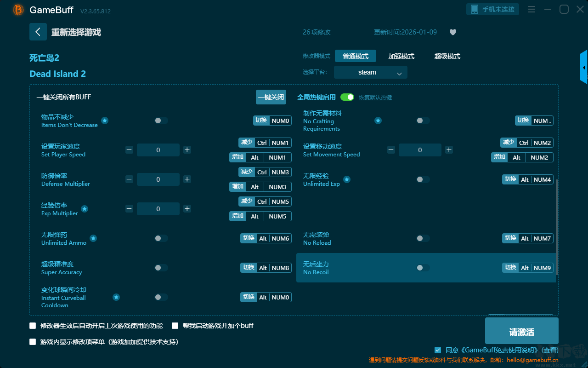This screenshot has width=588, height=368.
Task: Uncheck the GameBuff disclaimer agreement box
Action: click(x=438, y=350)
